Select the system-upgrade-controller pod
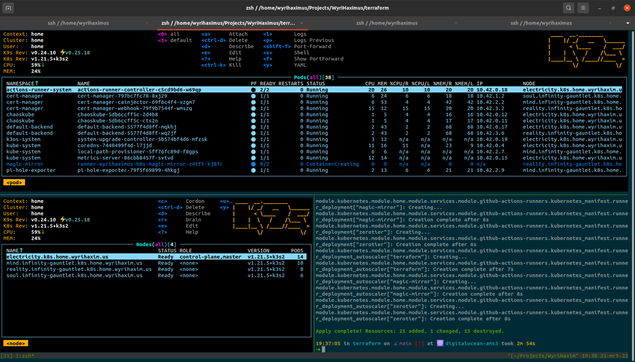 coord(142,139)
